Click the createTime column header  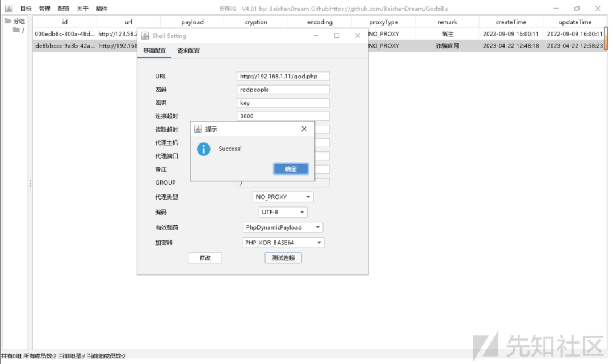(x=511, y=22)
